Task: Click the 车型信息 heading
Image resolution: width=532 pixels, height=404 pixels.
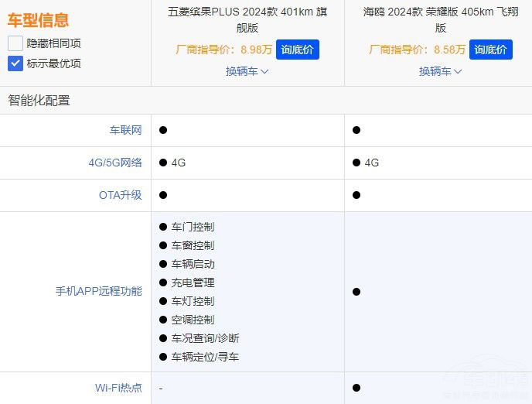Action: click(38, 20)
